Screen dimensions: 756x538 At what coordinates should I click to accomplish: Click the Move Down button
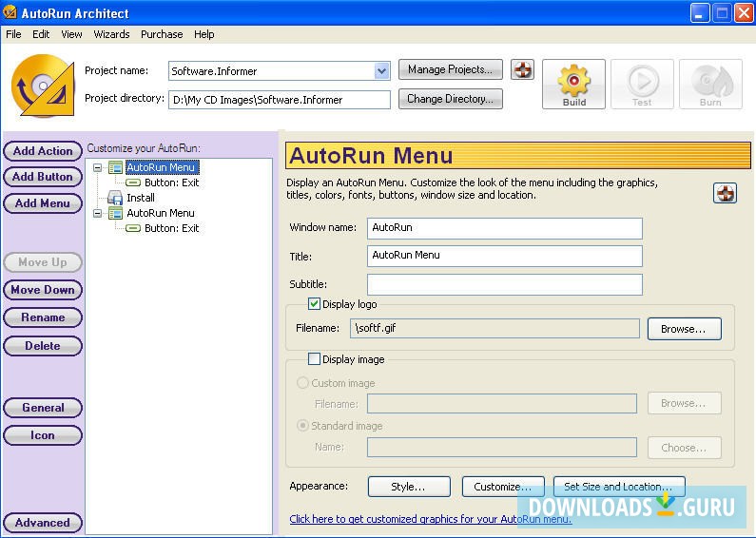click(x=43, y=290)
